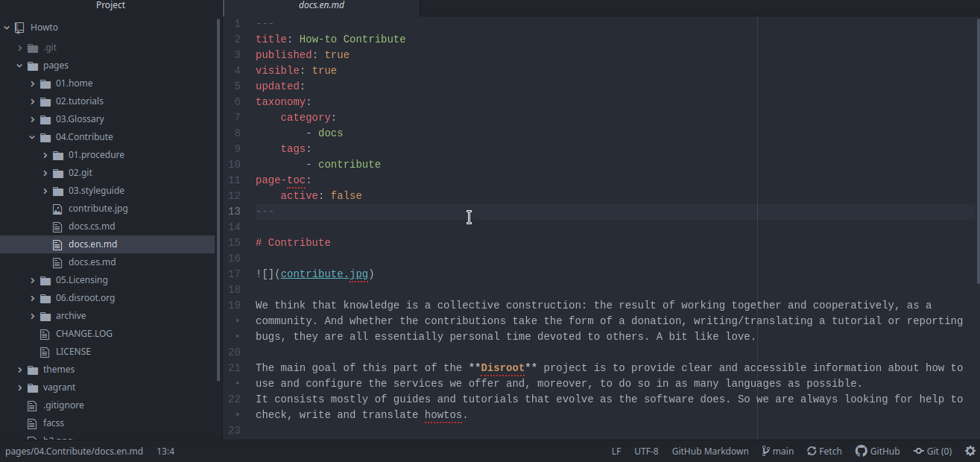Open GitHub panel from status bar
Image resolution: width=980 pixels, height=462 pixels.
[877, 451]
